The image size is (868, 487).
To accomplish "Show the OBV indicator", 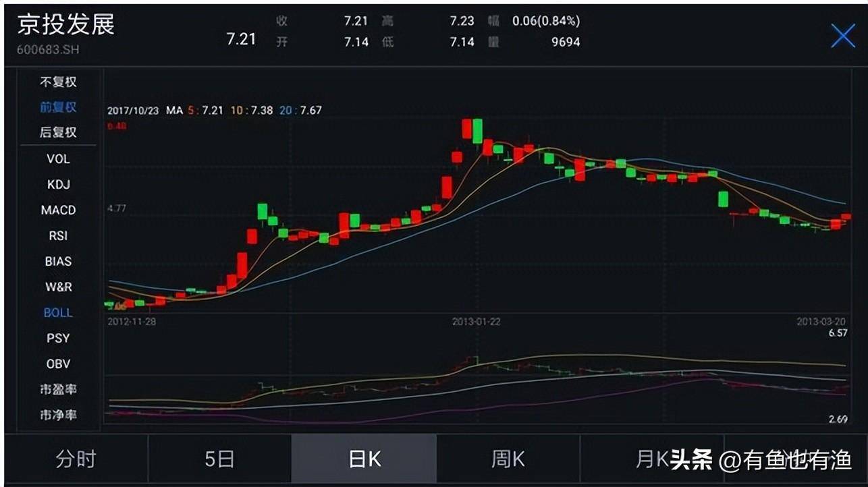I will pyautogui.click(x=58, y=364).
